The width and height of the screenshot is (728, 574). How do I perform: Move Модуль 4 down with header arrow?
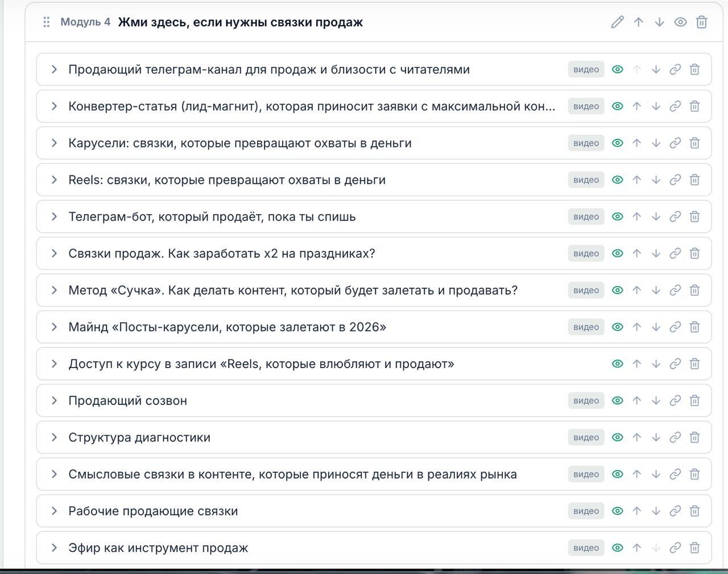[x=659, y=22]
